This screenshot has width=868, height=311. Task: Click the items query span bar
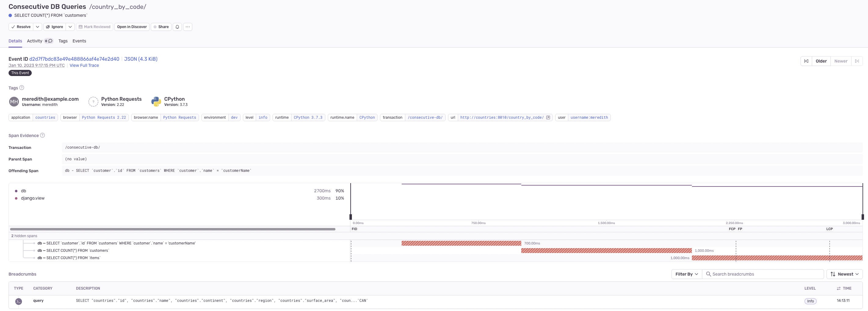(777, 258)
